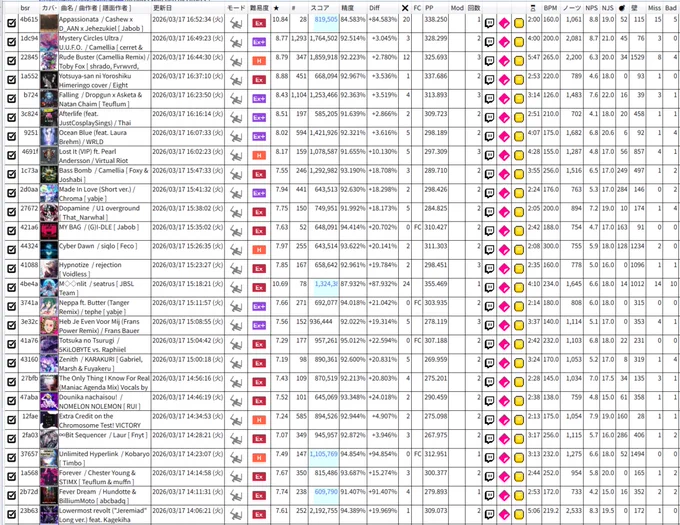Sort by the スコア column header

[320, 8]
